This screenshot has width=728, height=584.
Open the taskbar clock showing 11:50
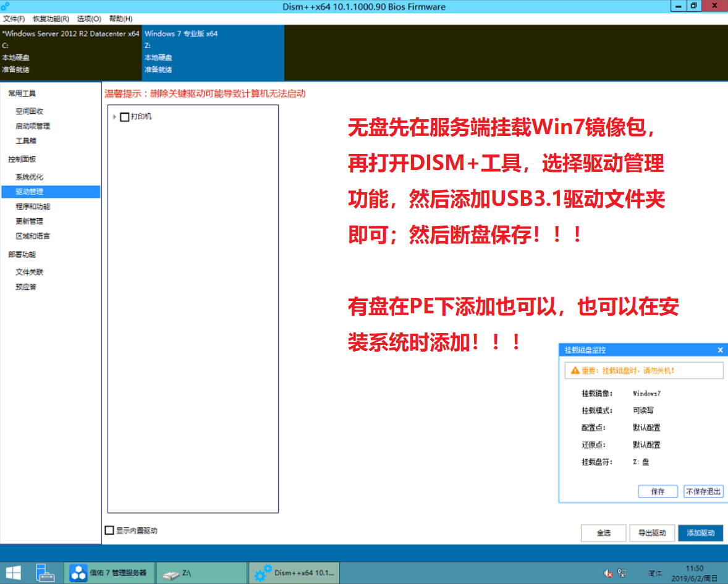coord(694,573)
